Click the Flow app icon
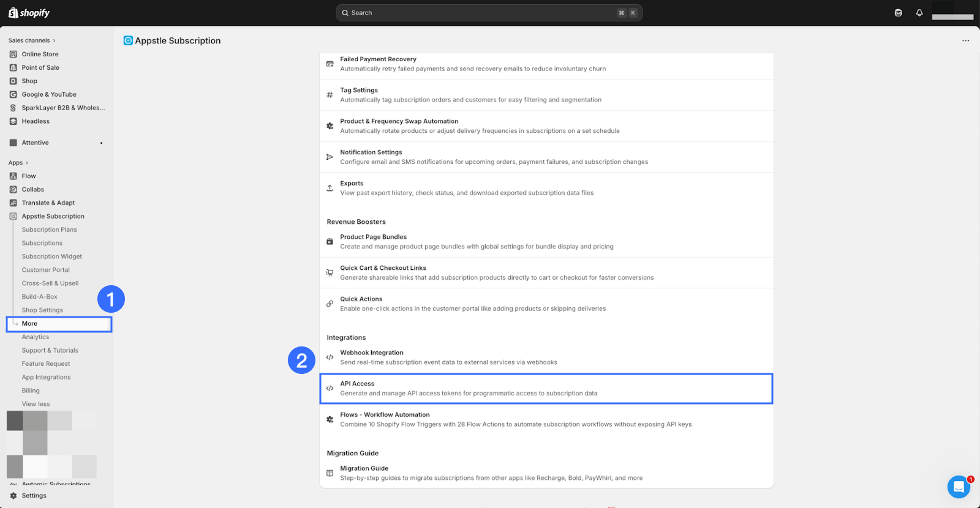The height and width of the screenshot is (508, 980). [13, 176]
